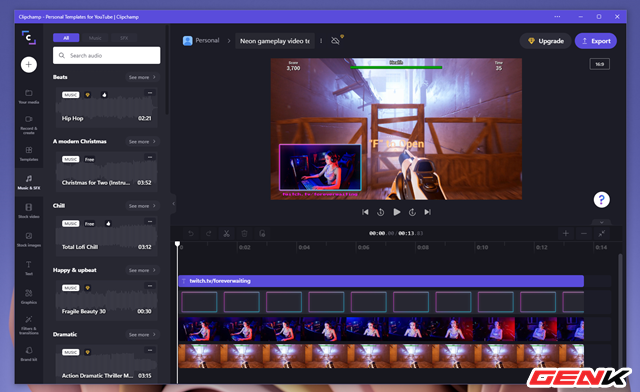The width and height of the screenshot is (640, 392).
Task: Fit timeline to screen
Action: [x=602, y=233]
